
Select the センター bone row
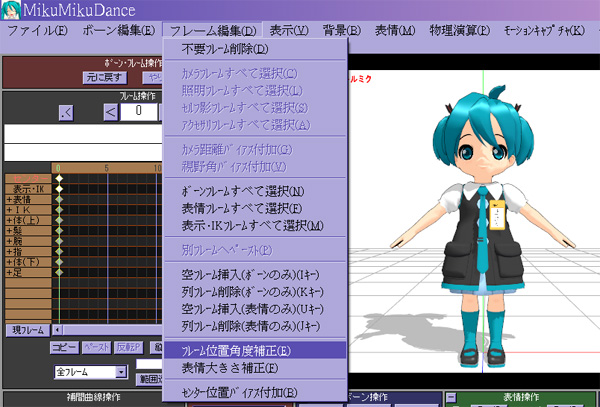point(28,178)
